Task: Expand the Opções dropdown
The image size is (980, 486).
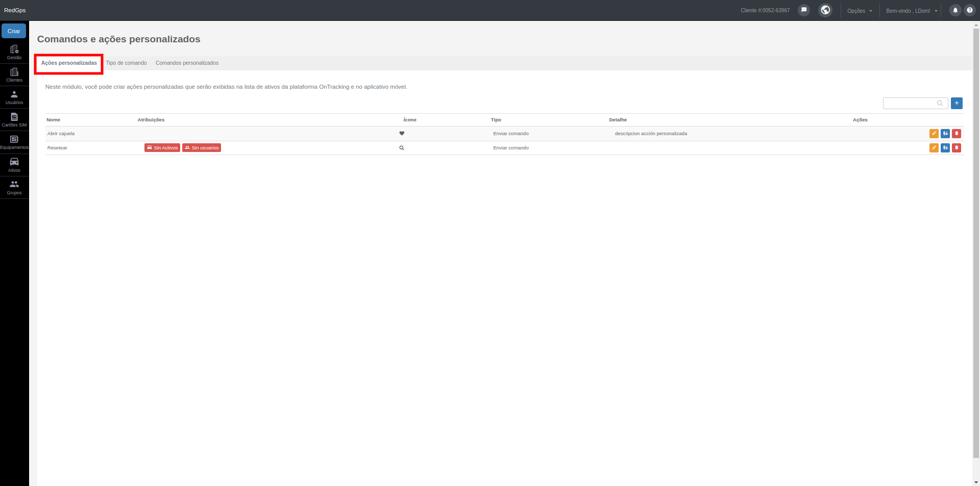Action: (860, 11)
